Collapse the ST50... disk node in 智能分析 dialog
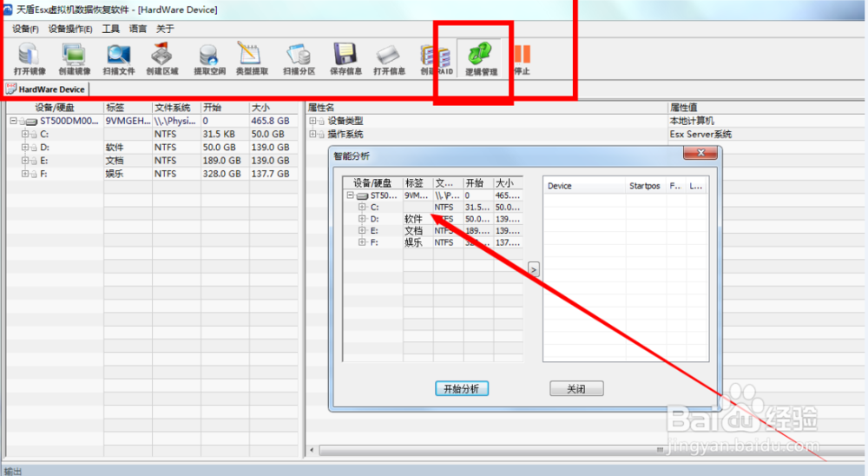The width and height of the screenshot is (868, 476). pyautogui.click(x=351, y=195)
